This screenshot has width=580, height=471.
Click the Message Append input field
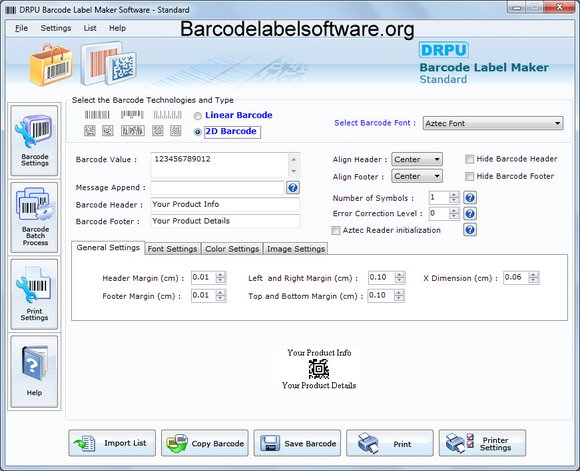217,188
